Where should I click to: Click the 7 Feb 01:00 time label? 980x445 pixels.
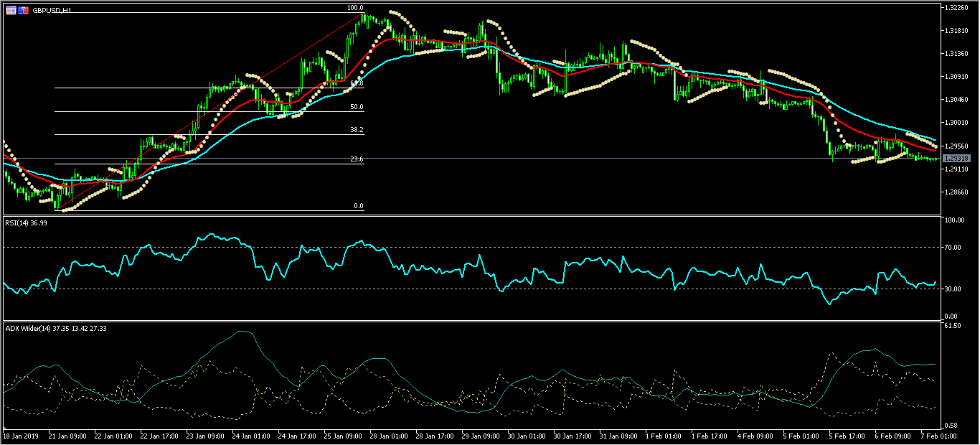click(941, 436)
